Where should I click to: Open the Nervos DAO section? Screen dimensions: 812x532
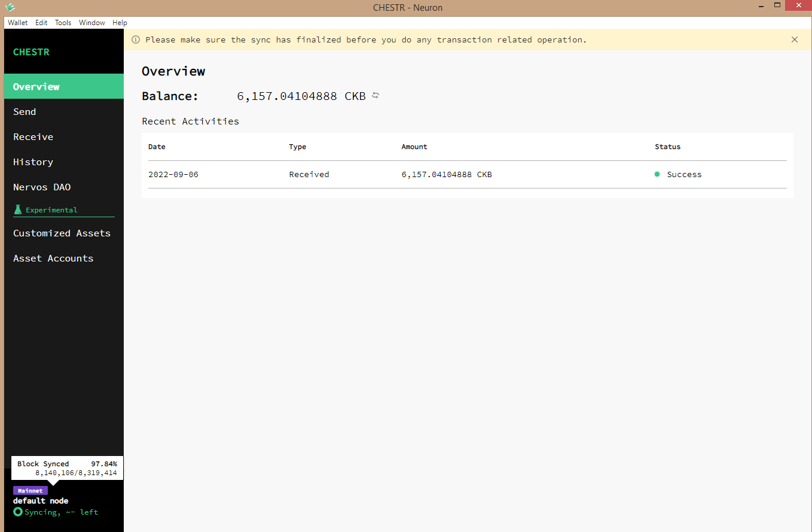click(41, 187)
